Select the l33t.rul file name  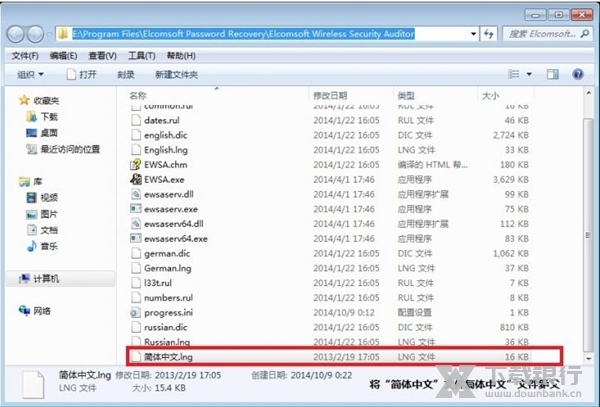coord(158,283)
